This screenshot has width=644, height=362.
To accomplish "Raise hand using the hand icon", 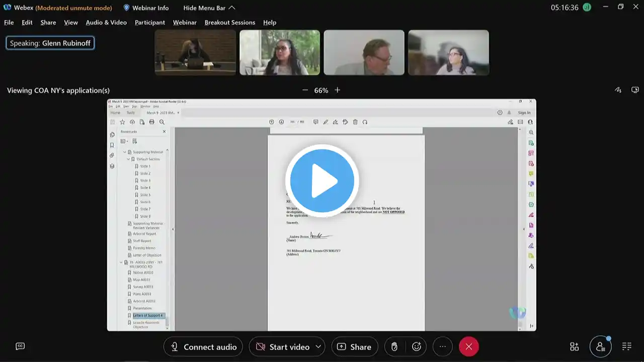I will (394, 347).
